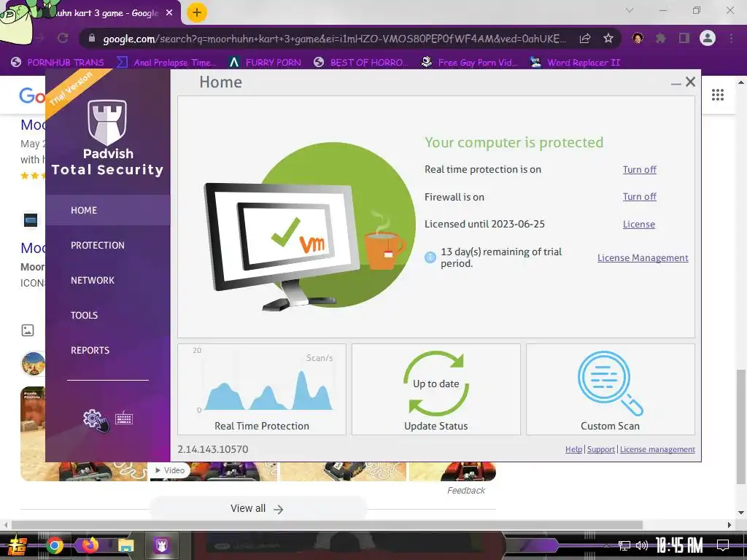Image resolution: width=747 pixels, height=560 pixels.
Task: Open BEST OF HORRO... bookmark
Action: tap(360, 63)
